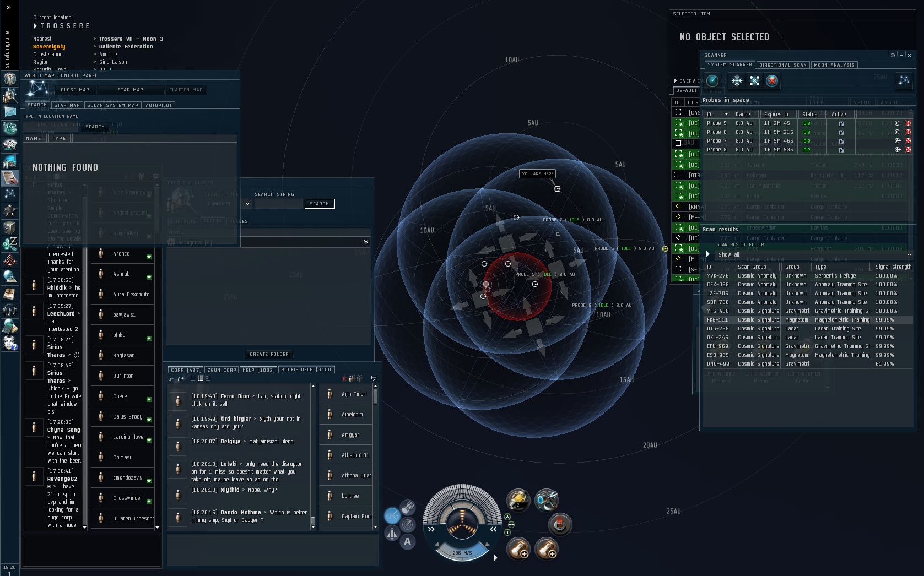Select scan result YVK-276 Serpentis Refuge
The width and height of the screenshot is (924, 576).
point(809,276)
